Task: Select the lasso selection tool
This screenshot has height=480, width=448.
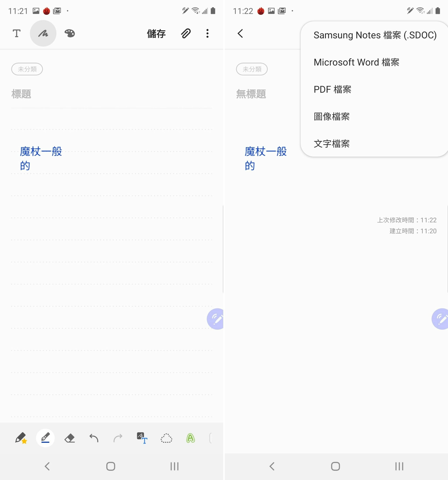Action: coord(166,438)
